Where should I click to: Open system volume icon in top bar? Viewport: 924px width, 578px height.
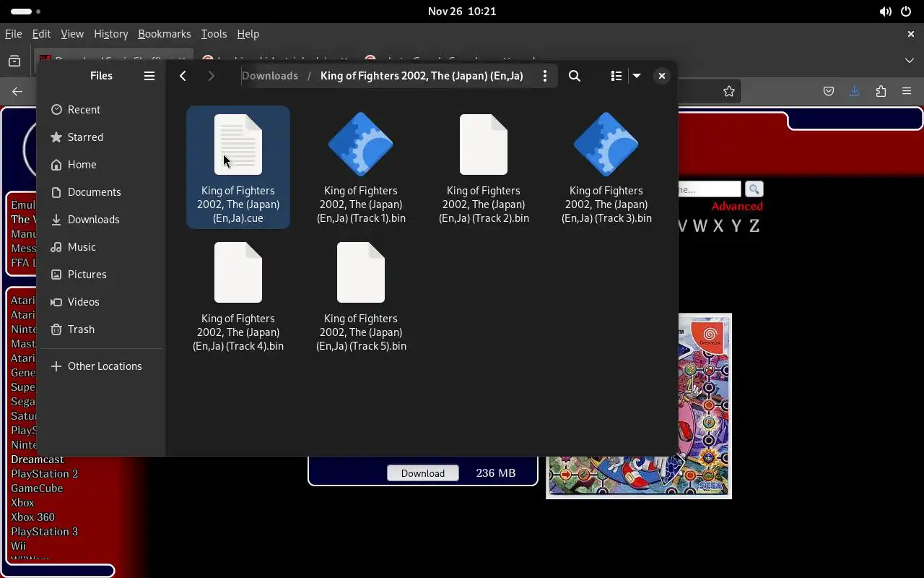point(885,12)
